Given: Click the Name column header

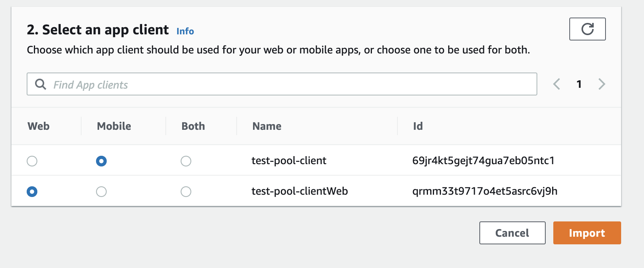Looking at the screenshot, I should click(x=267, y=126).
